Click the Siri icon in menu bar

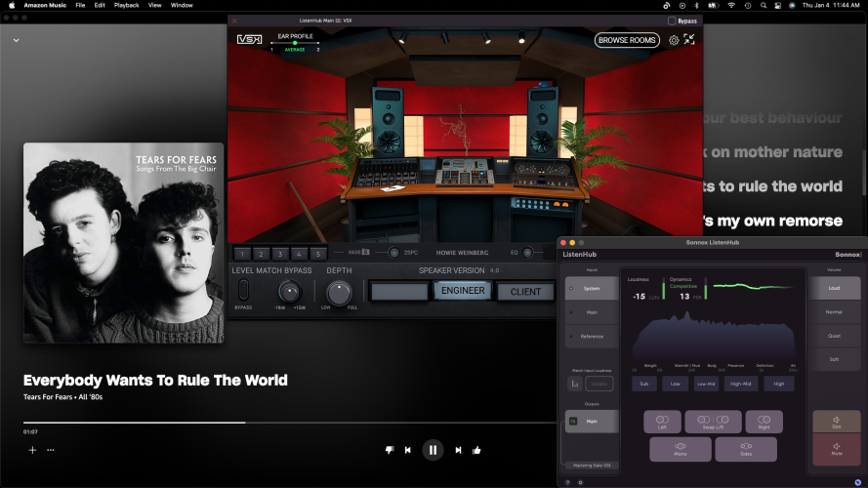point(792,5)
